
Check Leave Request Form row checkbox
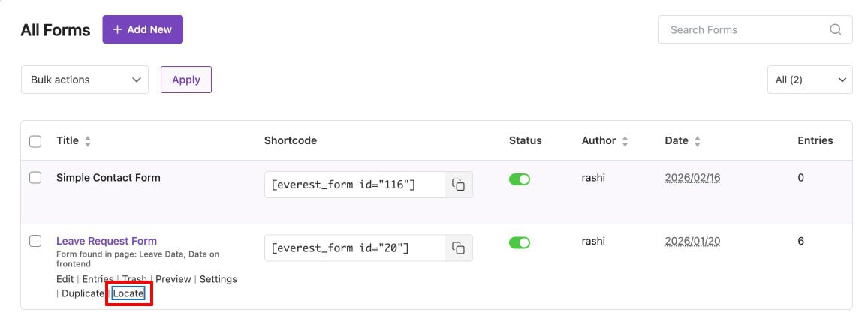[35, 241]
